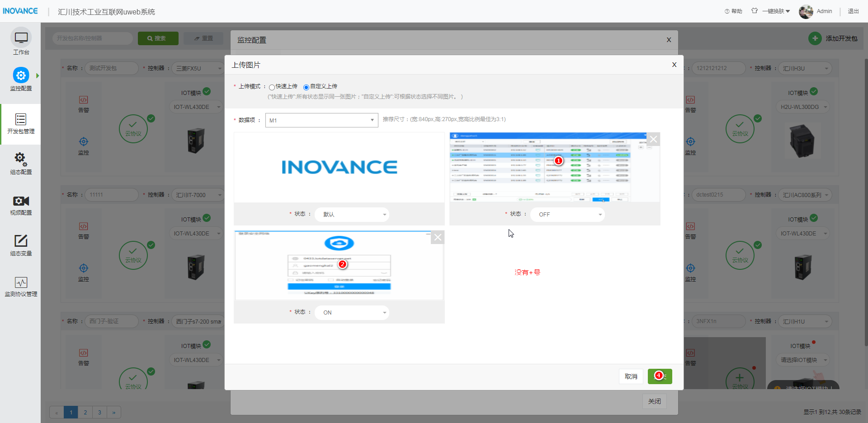Select 开发包管理 in the sidebar

pyautogui.click(x=21, y=124)
